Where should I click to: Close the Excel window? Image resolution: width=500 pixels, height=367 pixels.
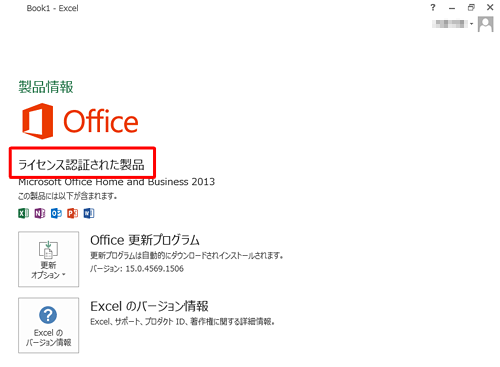tap(490, 7)
